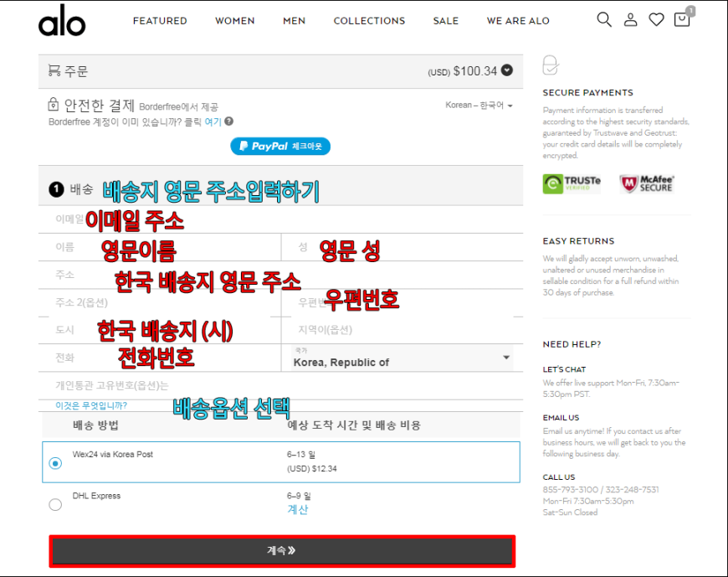Open the FEATURED menu
This screenshot has width=728, height=577.
point(160,21)
